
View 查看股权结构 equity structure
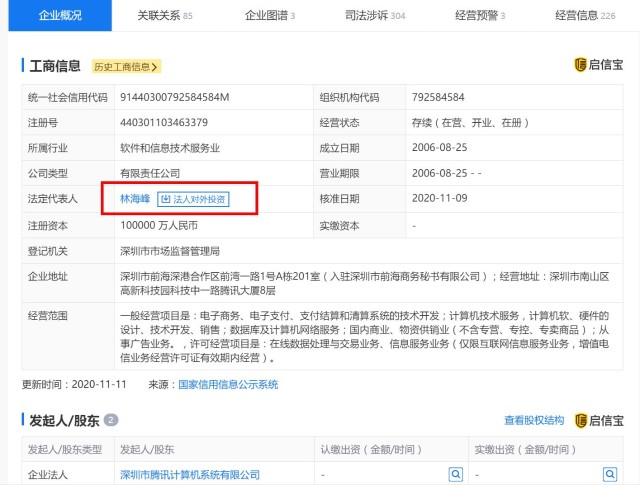coord(534,420)
